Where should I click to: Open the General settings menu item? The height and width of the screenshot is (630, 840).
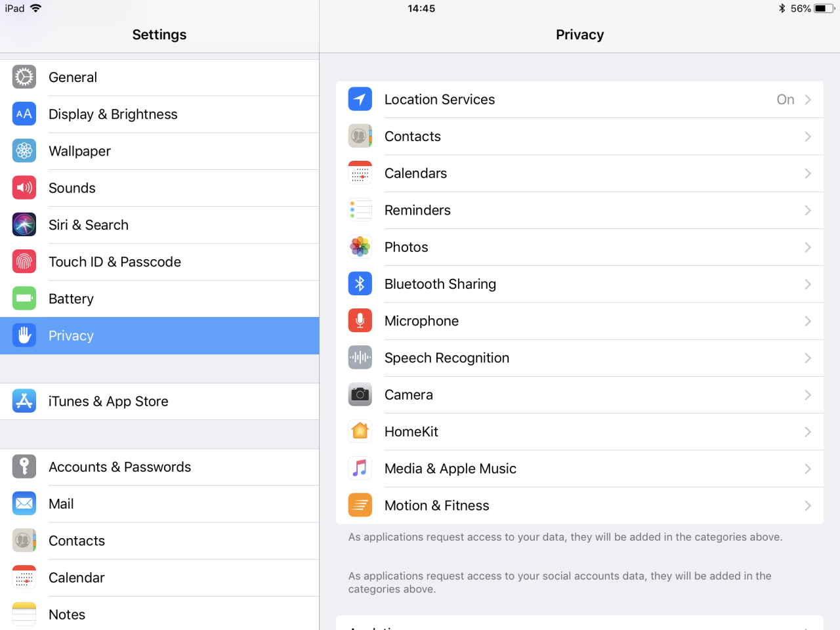[159, 77]
